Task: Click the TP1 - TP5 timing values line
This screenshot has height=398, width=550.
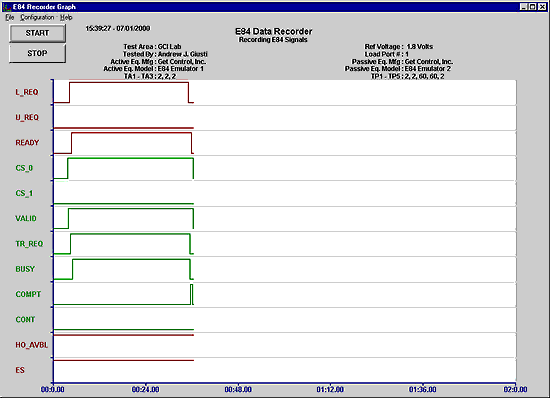Action: (x=408, y=76)
